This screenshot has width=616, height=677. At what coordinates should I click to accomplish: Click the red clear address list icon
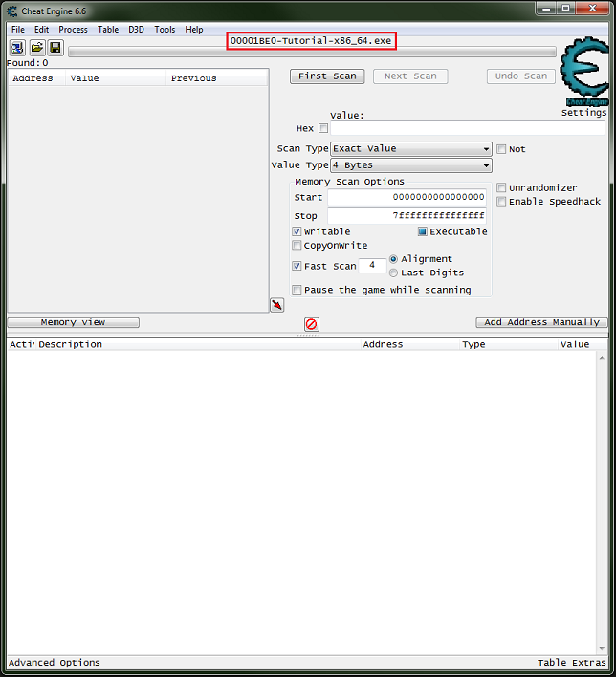pos(311,324)
